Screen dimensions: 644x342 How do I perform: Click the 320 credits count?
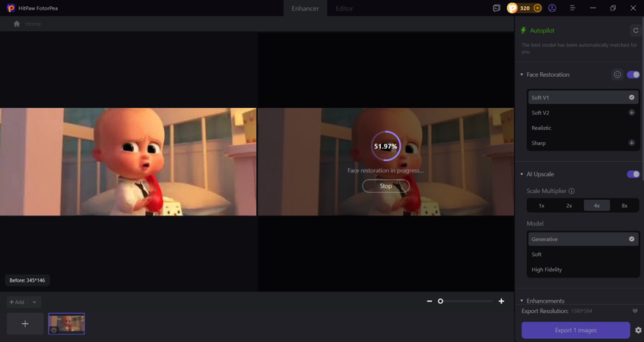pos(525,8)
